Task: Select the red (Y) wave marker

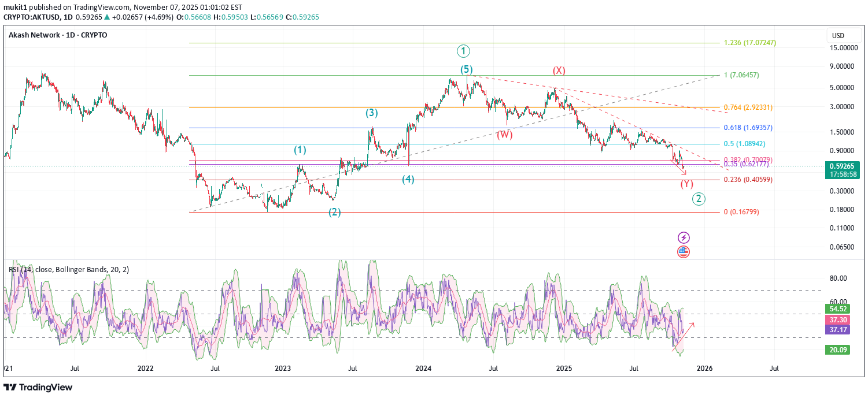Action: [x=686, y=184]
